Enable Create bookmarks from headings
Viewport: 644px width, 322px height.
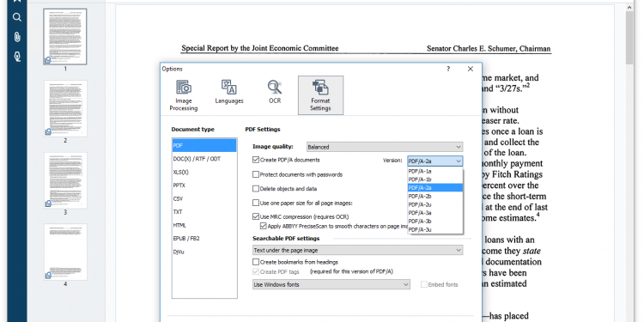pyautogui.click(x=256, y=262)
